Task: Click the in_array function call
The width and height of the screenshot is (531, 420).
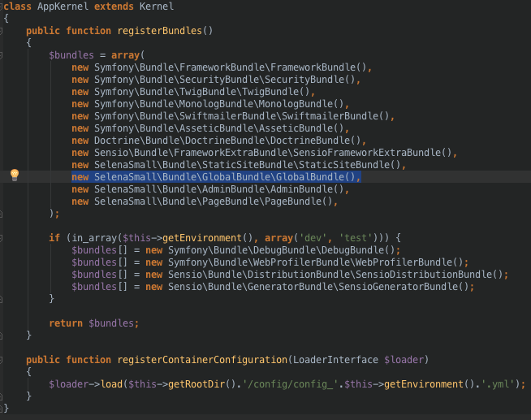Action: pos(94,238)
